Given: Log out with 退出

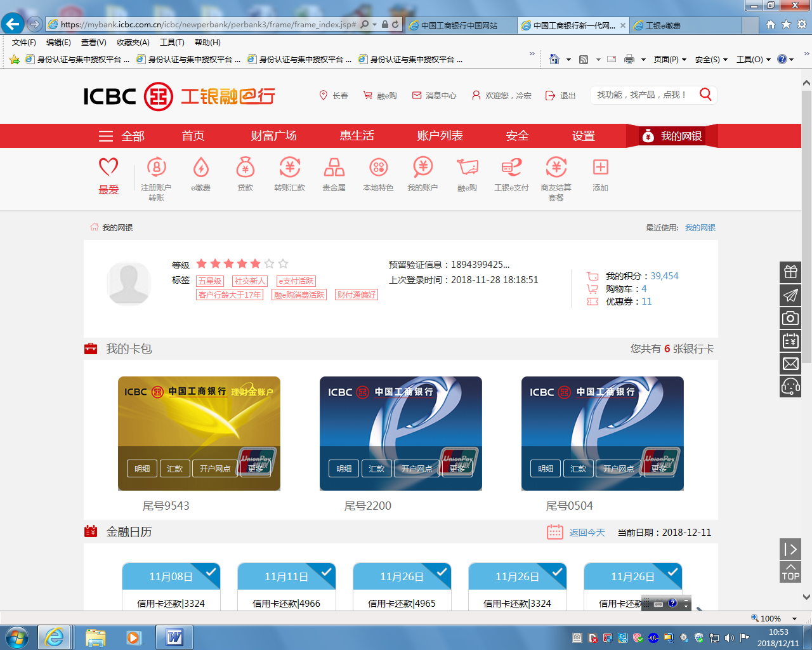Looking at the screenshot, I should tap(561, 95).
